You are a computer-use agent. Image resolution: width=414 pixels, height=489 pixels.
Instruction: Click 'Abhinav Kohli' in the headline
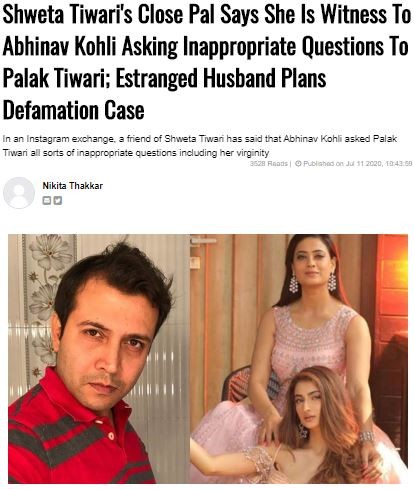coord(59,46)
